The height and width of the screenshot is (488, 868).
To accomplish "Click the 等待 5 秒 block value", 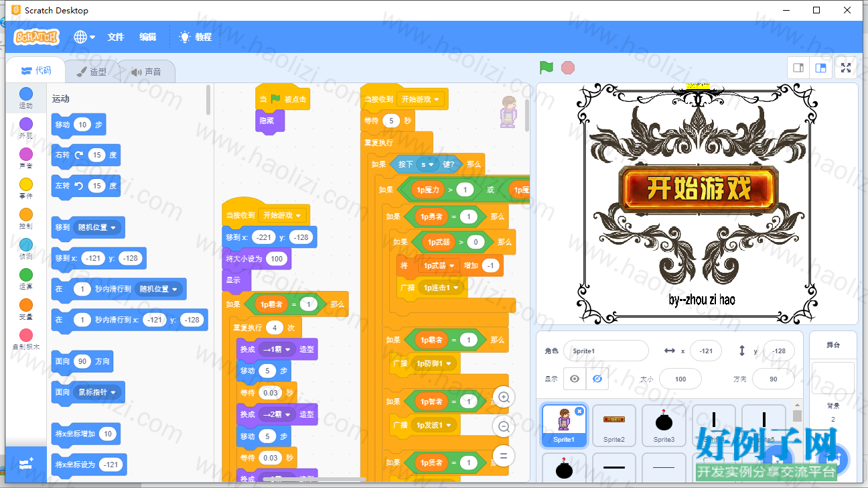I will point(391,121).
